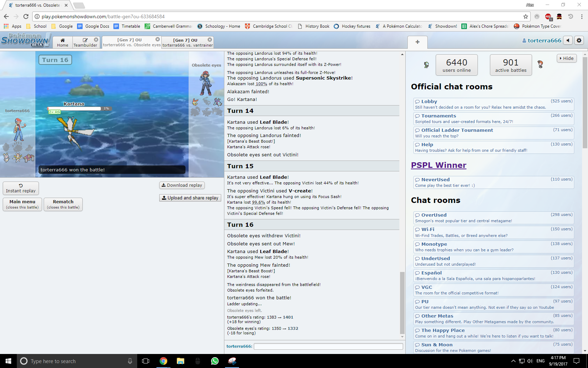Focus the battle chat input field
This screenshot has width=588, height=368.
point(328,346)
